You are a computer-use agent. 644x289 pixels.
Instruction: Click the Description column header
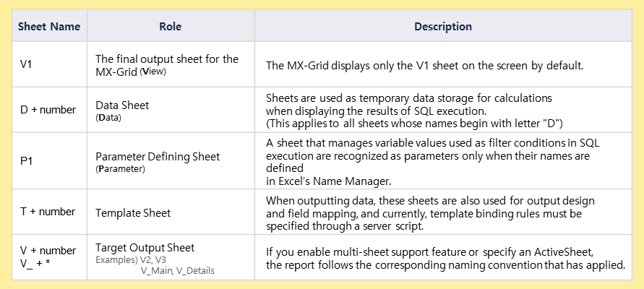coord(442,27)
